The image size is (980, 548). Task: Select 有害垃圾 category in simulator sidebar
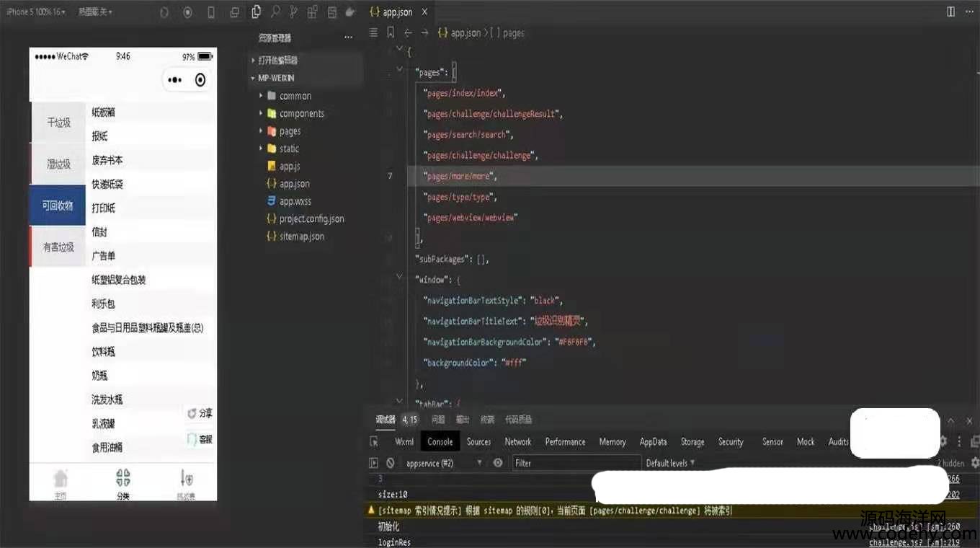click(x=58, y=247)
